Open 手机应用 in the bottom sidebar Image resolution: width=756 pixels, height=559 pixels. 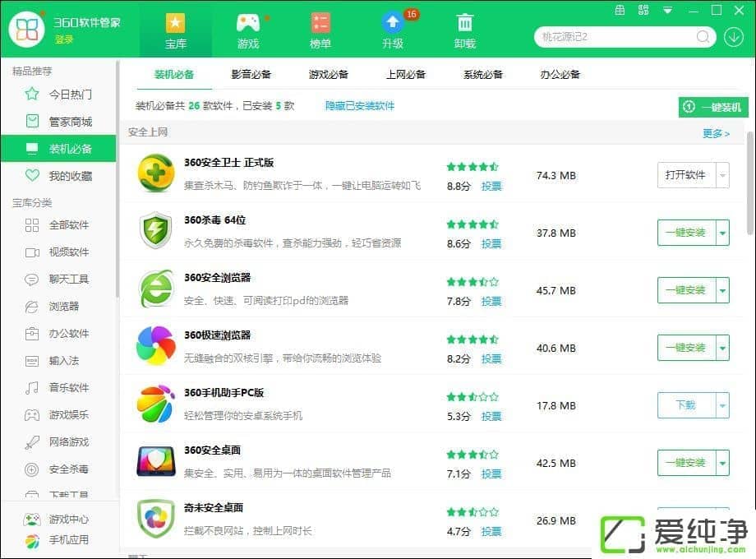(68, 540)
